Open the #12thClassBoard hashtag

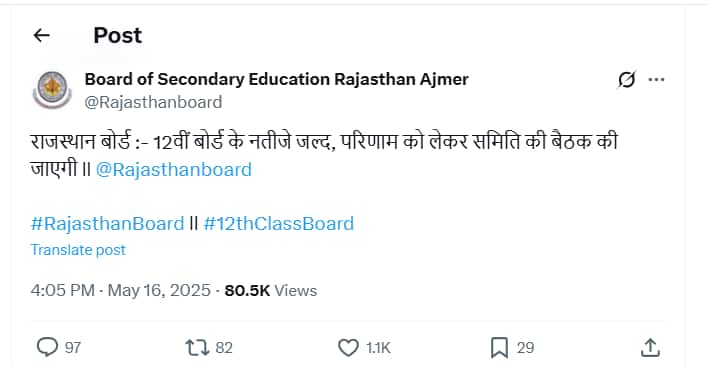click(279, 224)
